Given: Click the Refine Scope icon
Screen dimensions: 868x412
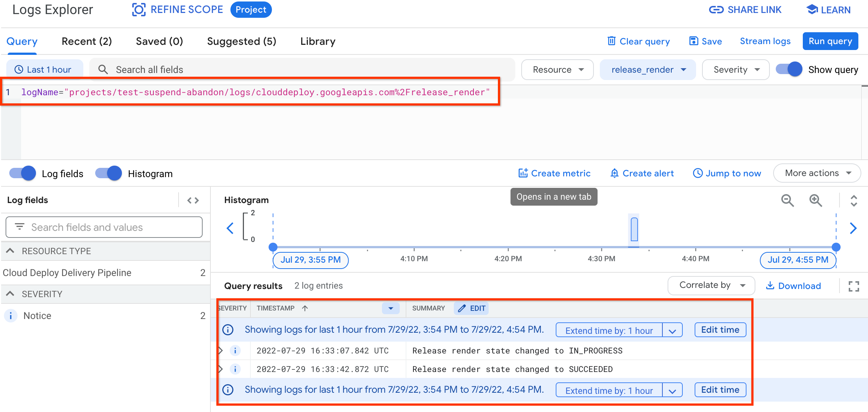Looking at the screenshot, I should [137, 10].
